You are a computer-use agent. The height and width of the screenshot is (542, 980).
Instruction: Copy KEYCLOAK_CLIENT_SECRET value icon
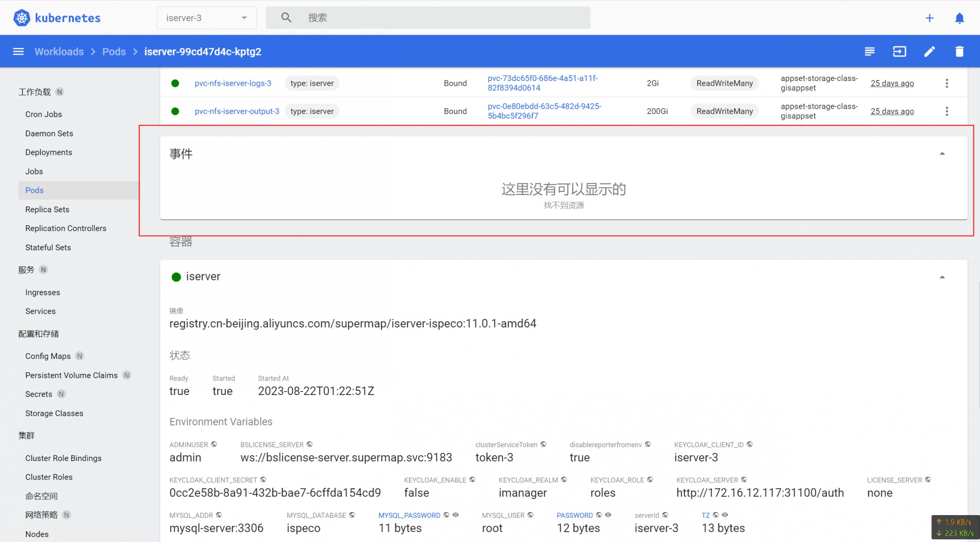263,480
